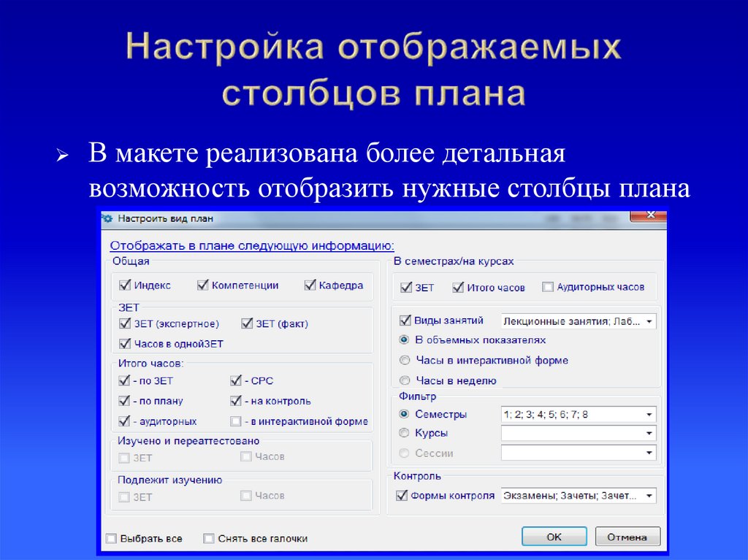The width and height of the screenshot is (748, 560).
Task: Open the Курсы dropdown list
Action: pos(650,433)
